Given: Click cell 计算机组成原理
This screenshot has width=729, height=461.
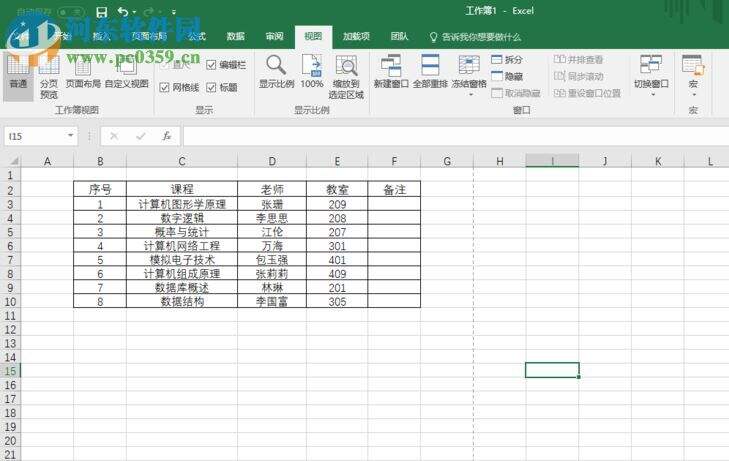Looking at the screenshot, I should [x=182, y=274].
